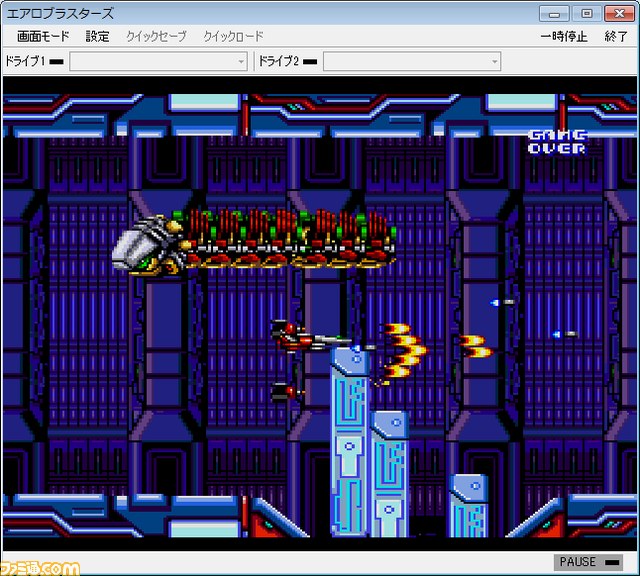Click the GAME OVER text in game

point(557,142)
